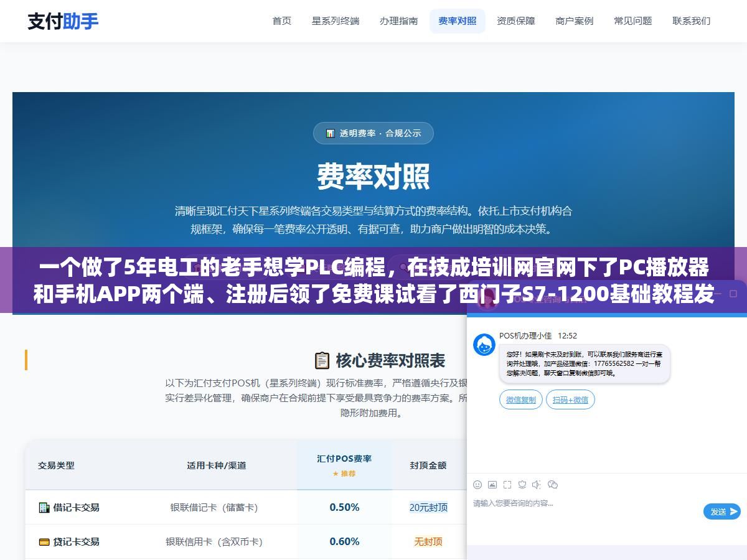Open the emoji picker in chat
747x560 pixels.
click(477, 485)
